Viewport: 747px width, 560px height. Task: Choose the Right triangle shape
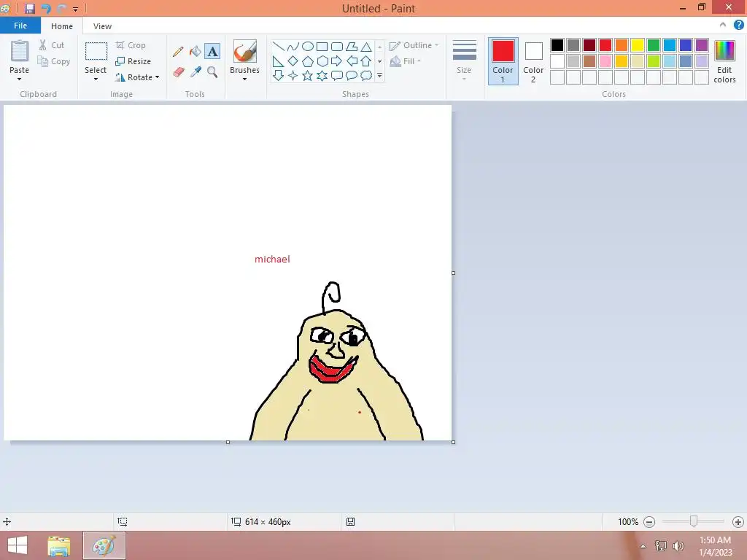(x=278, y=61)
